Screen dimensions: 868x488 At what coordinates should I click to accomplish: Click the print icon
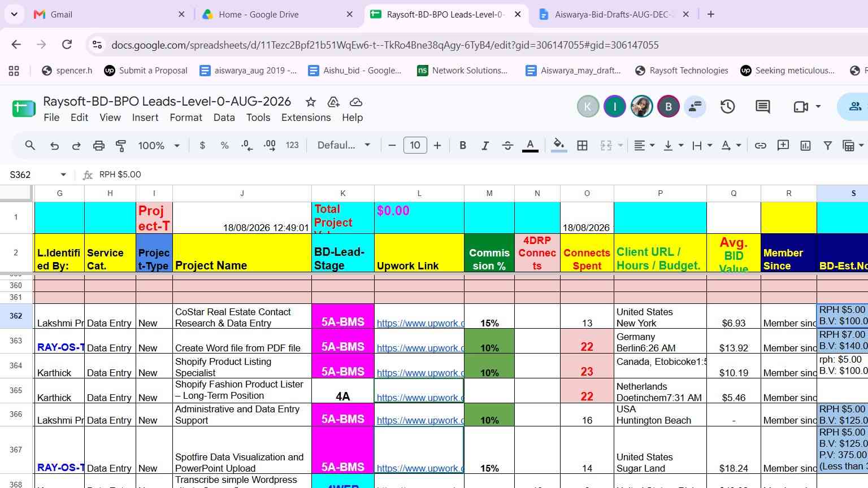(99, 146)
